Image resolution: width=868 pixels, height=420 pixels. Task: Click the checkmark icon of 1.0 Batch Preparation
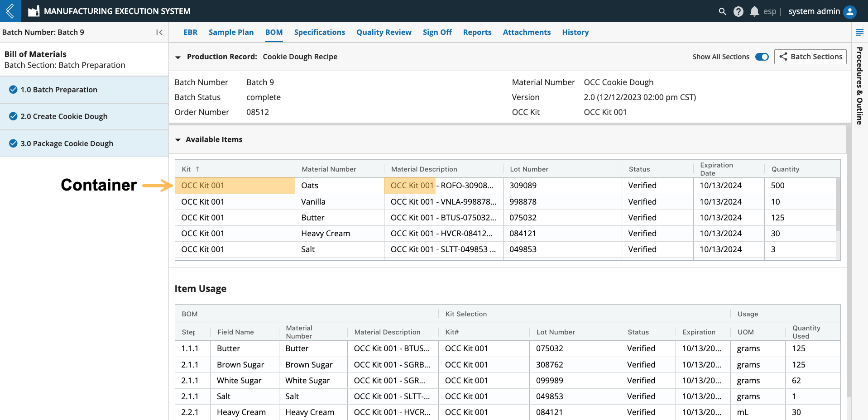click(13, 90)
